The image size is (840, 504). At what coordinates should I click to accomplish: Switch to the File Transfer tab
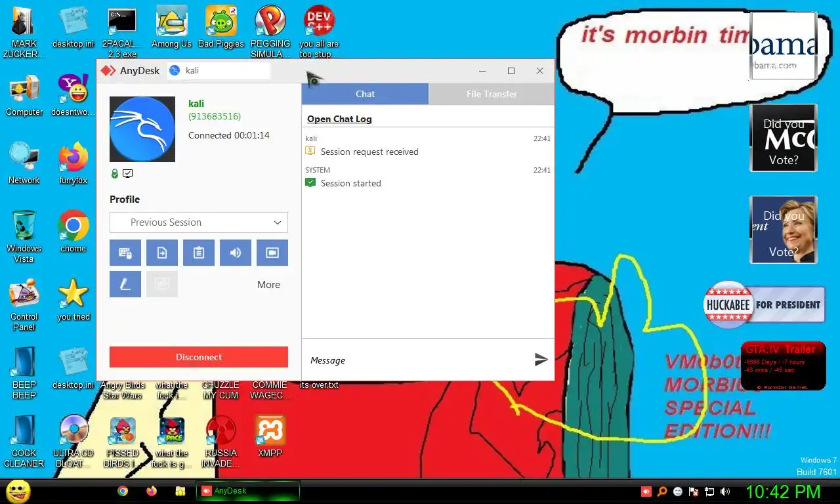click(x=492, y=94)
